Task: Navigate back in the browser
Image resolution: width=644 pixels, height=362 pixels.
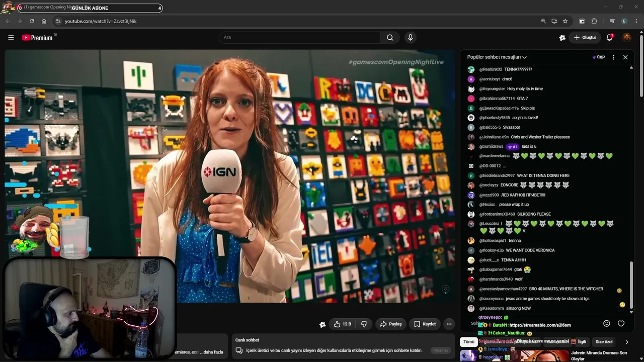Action: coord(8,21)
